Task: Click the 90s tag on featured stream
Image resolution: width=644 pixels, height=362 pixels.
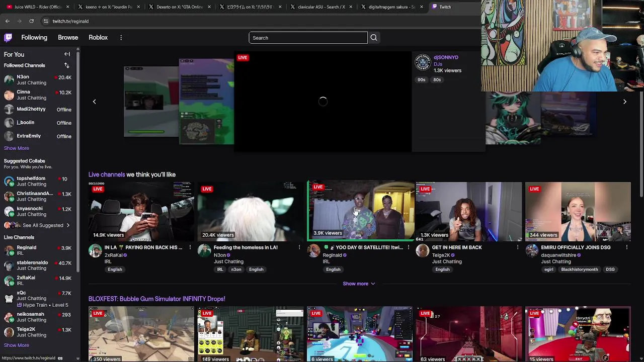Action: point(422,79)
